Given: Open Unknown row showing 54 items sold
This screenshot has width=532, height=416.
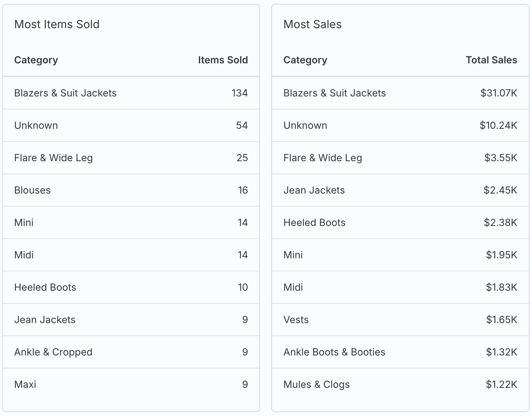Looking at the screenshot, I should point(131,125).
